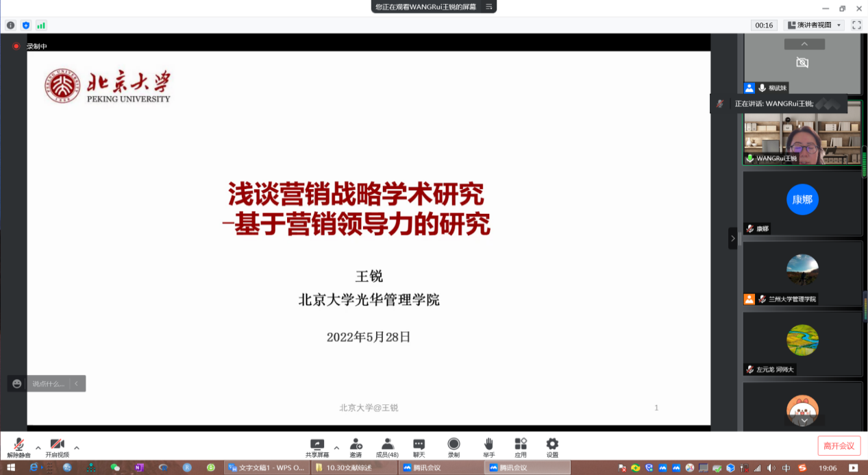The width and height of the screenshot is (868, 475).
Task: Expand video options arrow beside 开启视频
Action: 77,448
